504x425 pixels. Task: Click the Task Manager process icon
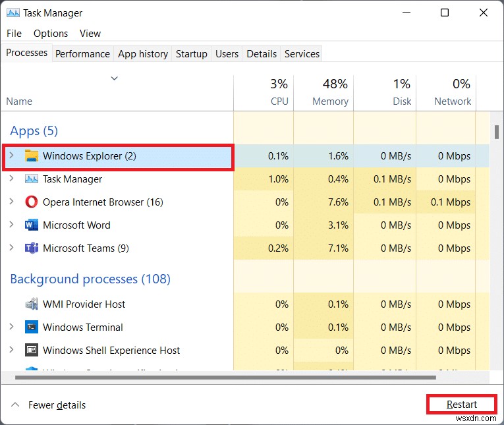(32, 179)
